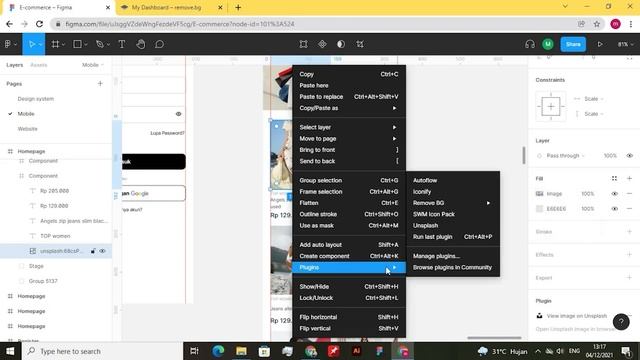This screenshot has height=360, width=640.
Task: Open the help question mark button
Action: point(621,322)
